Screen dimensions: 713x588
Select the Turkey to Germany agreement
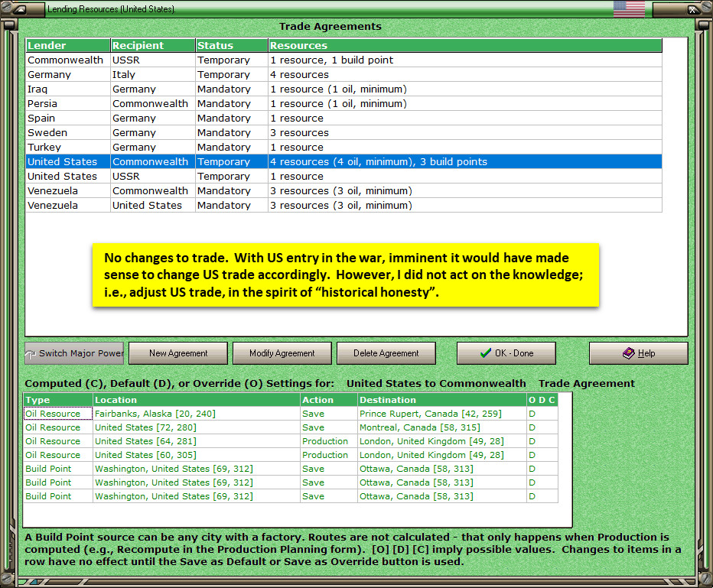(x=343, y=148)
